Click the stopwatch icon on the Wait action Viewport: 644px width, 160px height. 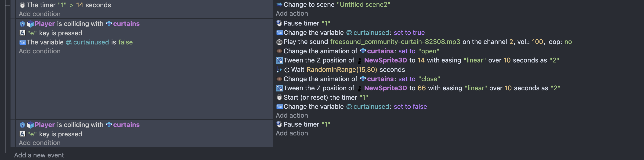[x=287, y=70]
